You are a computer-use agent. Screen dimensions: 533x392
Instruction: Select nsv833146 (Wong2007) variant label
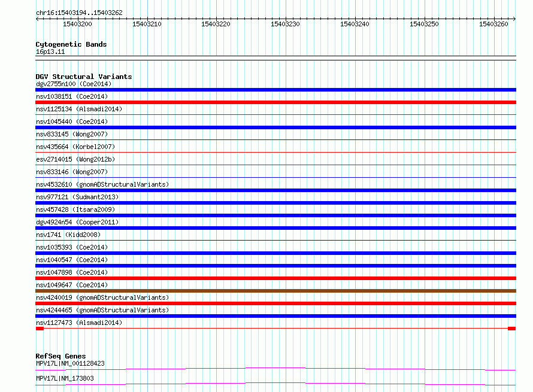coord(72,172)
